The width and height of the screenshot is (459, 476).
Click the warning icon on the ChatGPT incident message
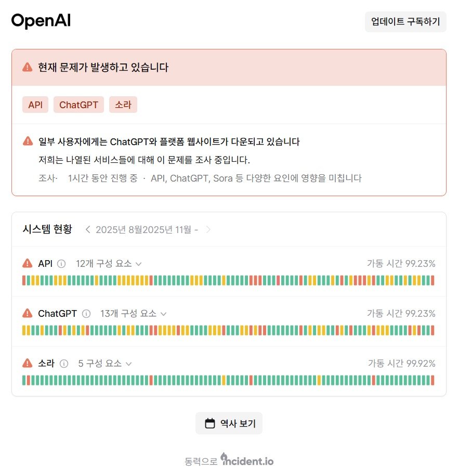click(x=28, y=140)
